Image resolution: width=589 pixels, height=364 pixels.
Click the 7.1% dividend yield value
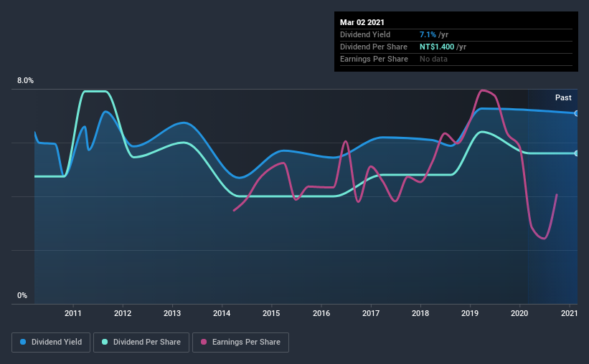(428, 34)
